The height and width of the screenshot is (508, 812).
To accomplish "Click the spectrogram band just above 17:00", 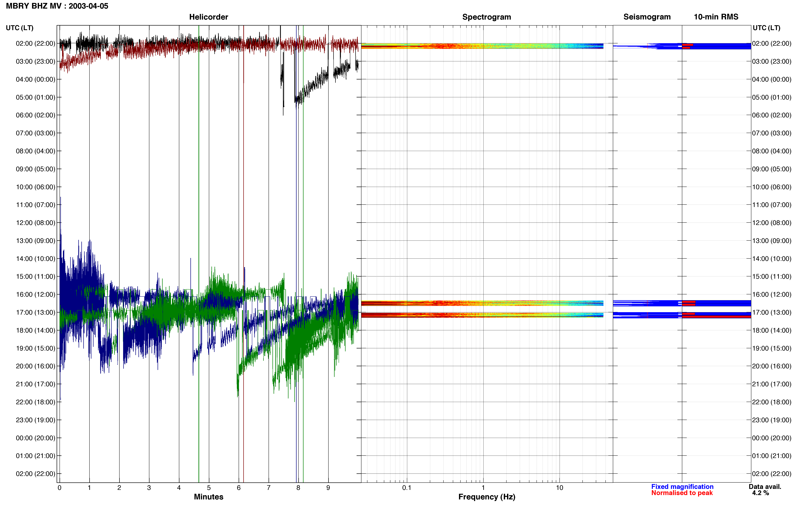I will click(x=482, y=303).
